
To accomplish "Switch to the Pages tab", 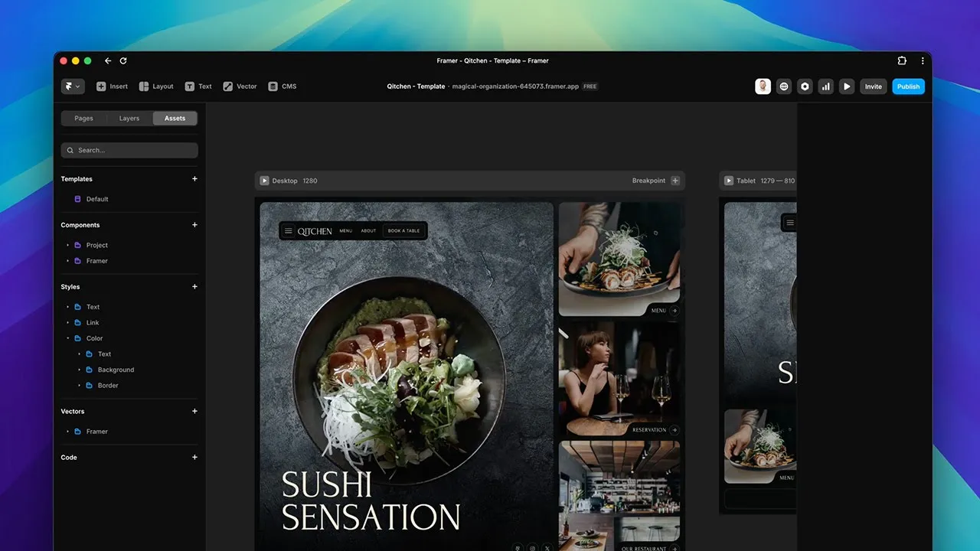I will (84, 119).
